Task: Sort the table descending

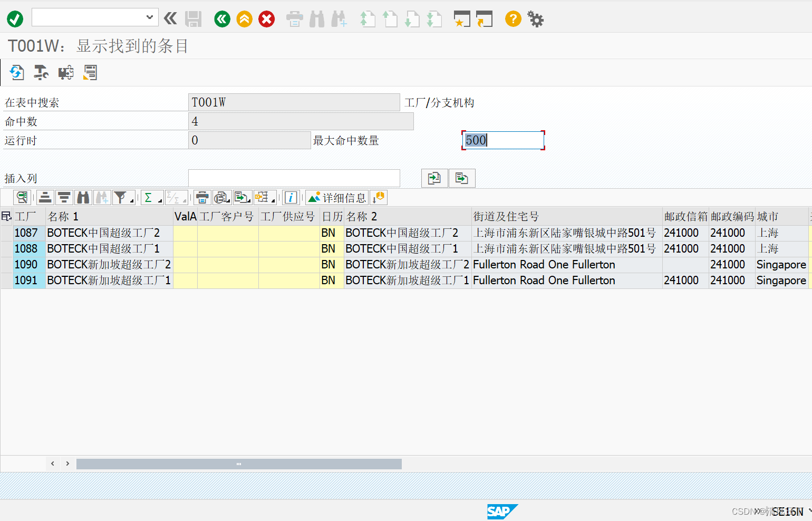Action: coord(64,197)
